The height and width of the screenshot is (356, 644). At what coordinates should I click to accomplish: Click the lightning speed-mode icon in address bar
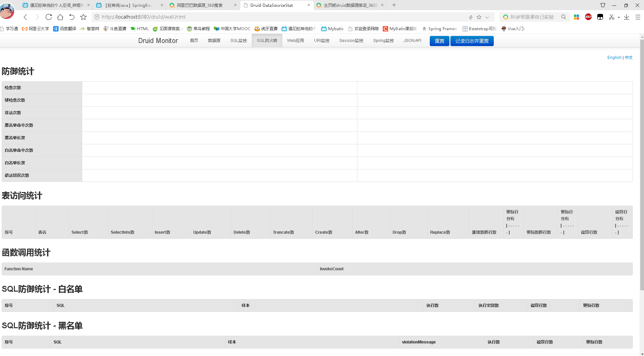click(470, 17)
